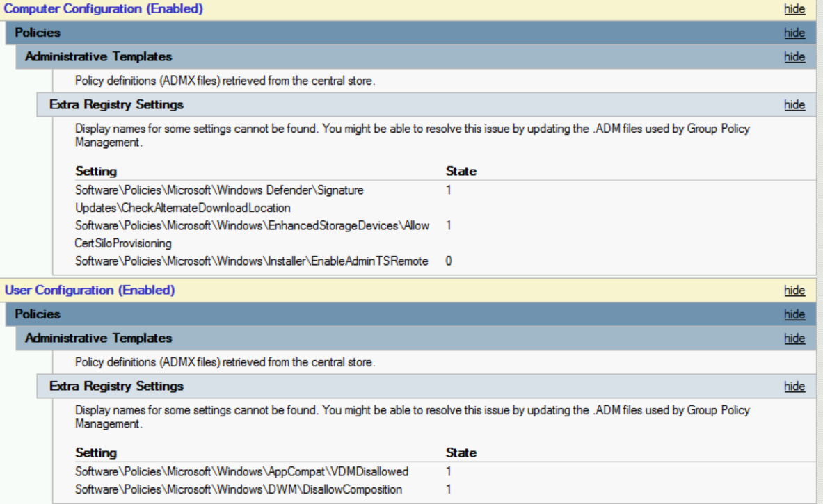Click hide link for User Configuration section
Screen dimensions: 823x504
[x=794, y=291]
